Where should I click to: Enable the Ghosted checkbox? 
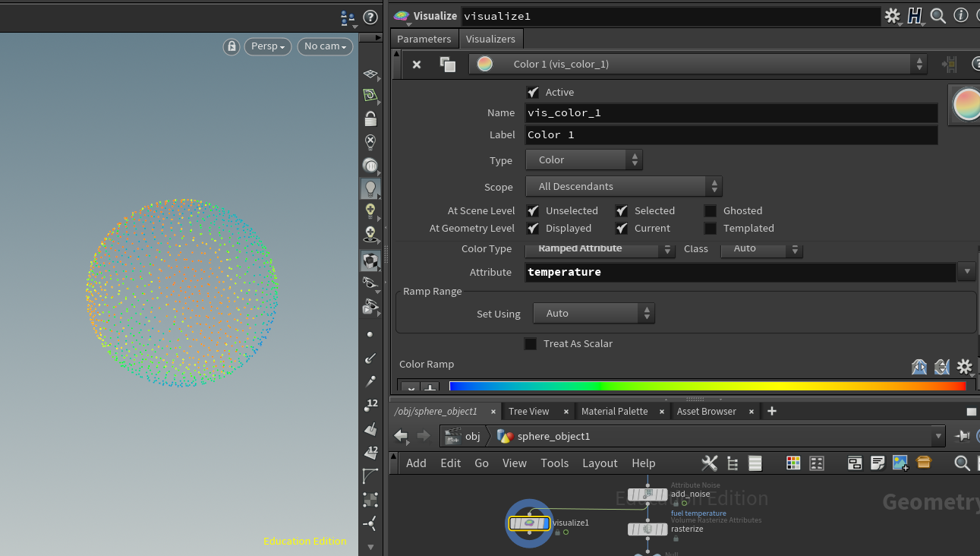click(x=711, y=211)
